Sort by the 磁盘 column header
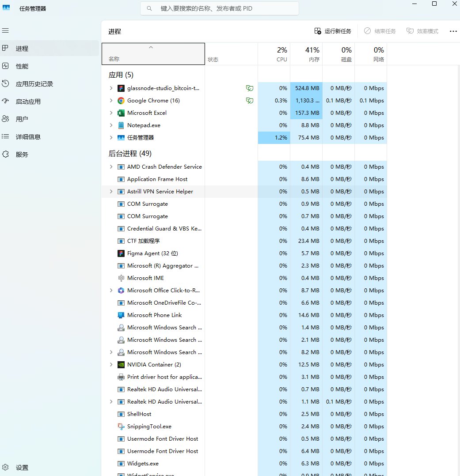 [x=338, y=54]
